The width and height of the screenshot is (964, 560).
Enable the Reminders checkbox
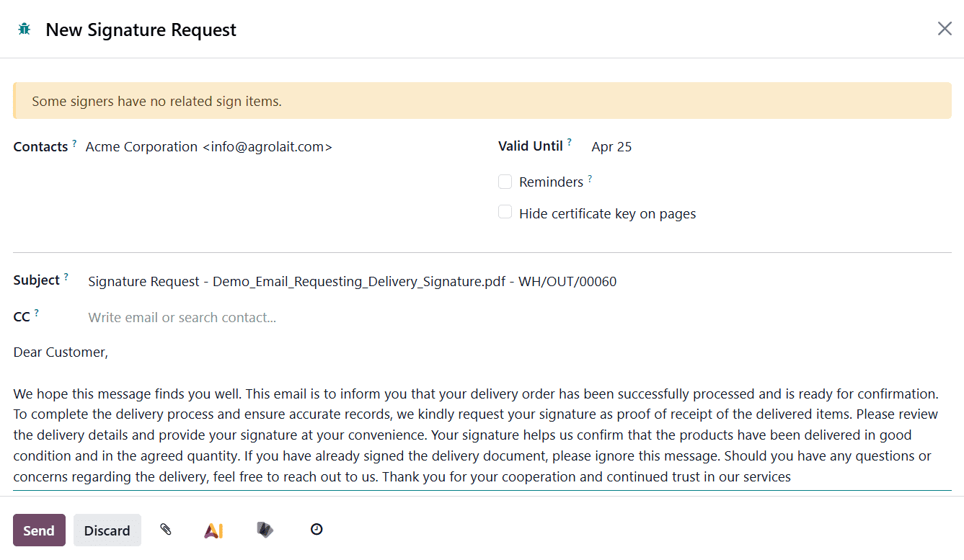(505, 182)
